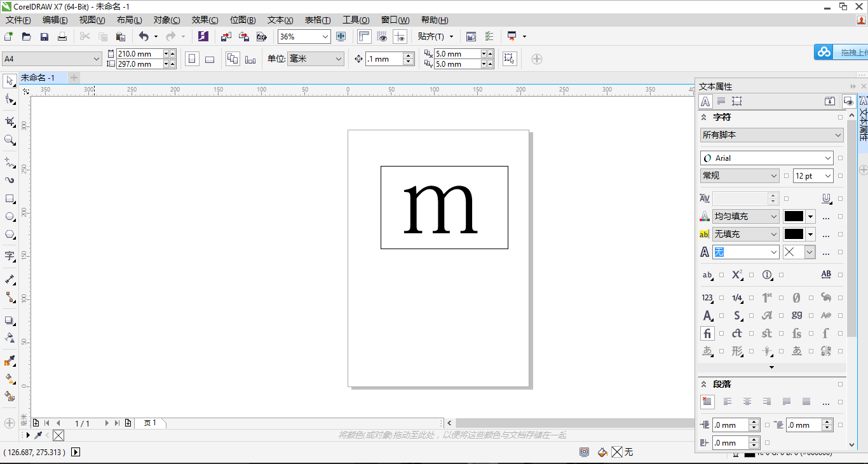868x464 pixels.
Task: Choose the Ellipse tool
Action: click(10, 217)
